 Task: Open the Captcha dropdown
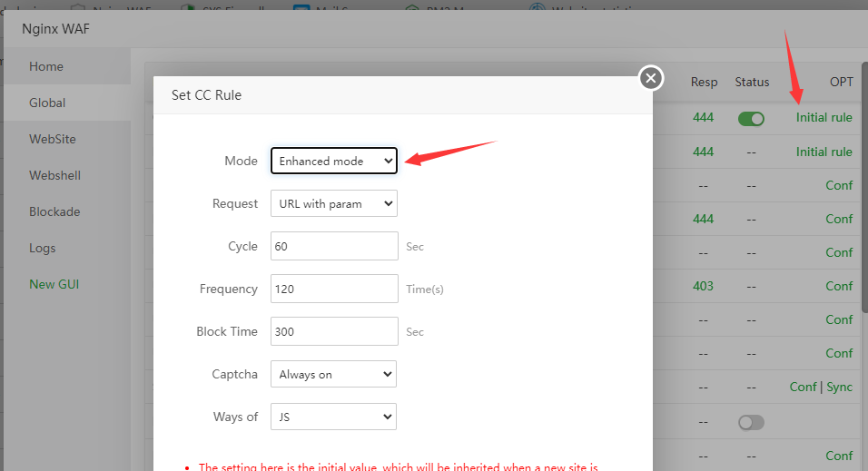(x=334, y=374)
